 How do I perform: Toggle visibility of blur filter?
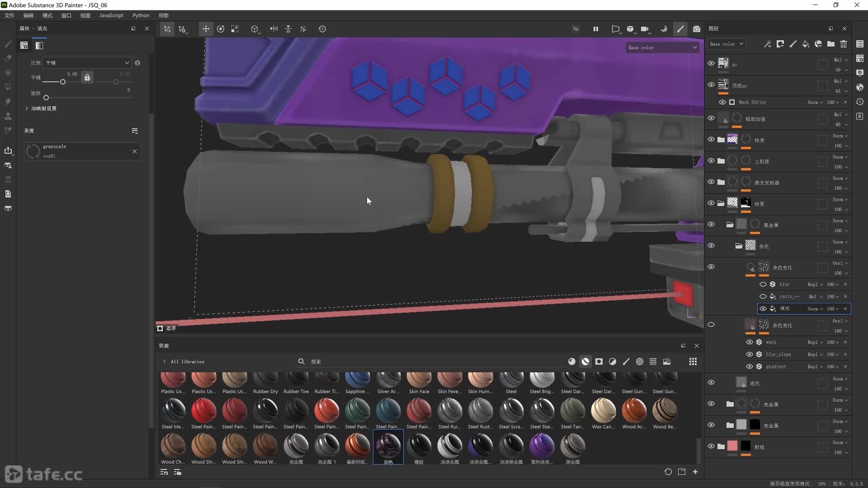[763, 284]
